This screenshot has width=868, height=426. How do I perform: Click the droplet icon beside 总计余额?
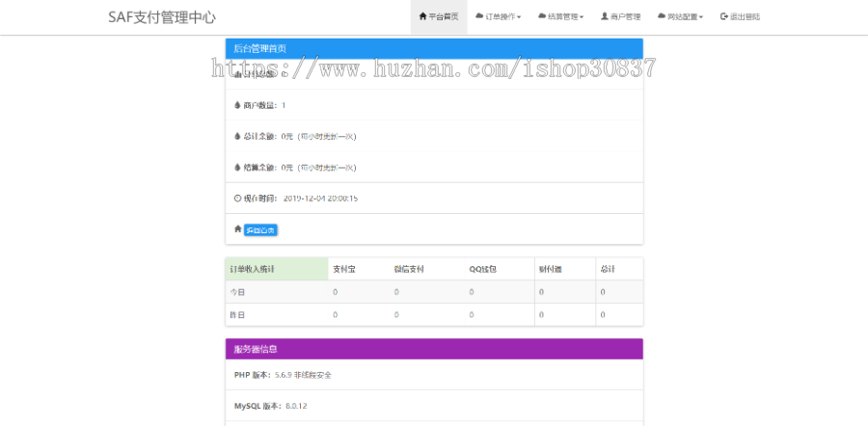(237, 136)
